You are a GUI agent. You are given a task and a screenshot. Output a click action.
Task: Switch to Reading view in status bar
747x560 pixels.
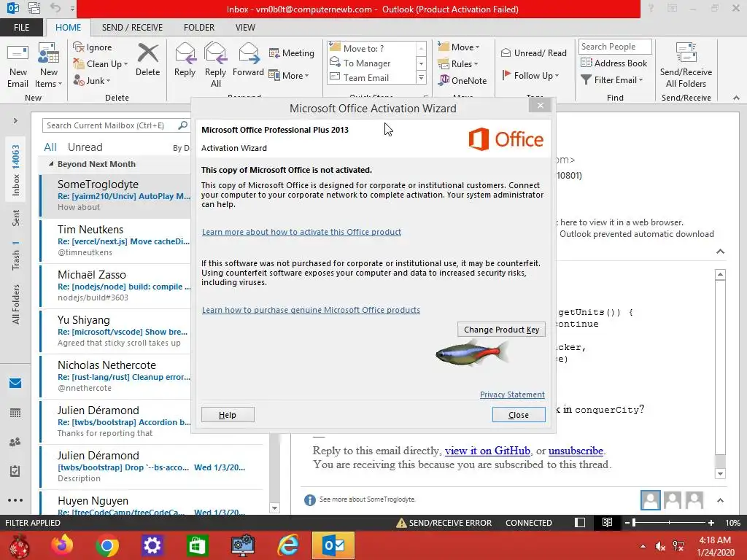click(x=607, y=522)
